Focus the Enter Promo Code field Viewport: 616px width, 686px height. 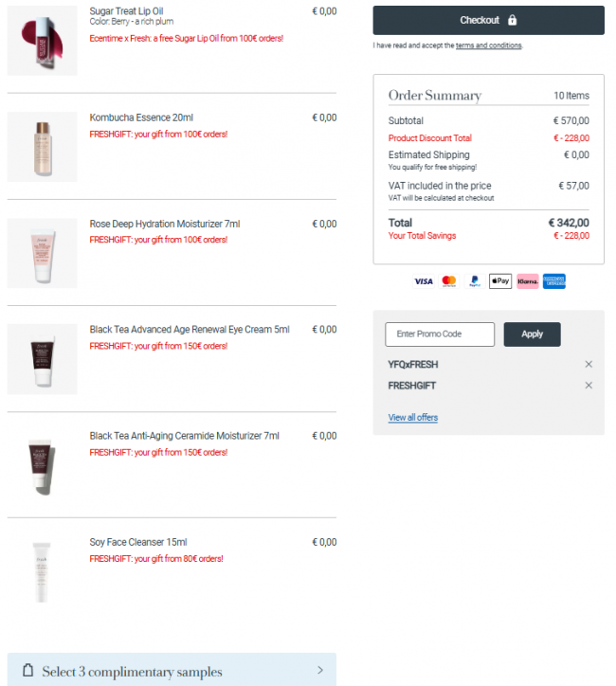click(440, 334)
